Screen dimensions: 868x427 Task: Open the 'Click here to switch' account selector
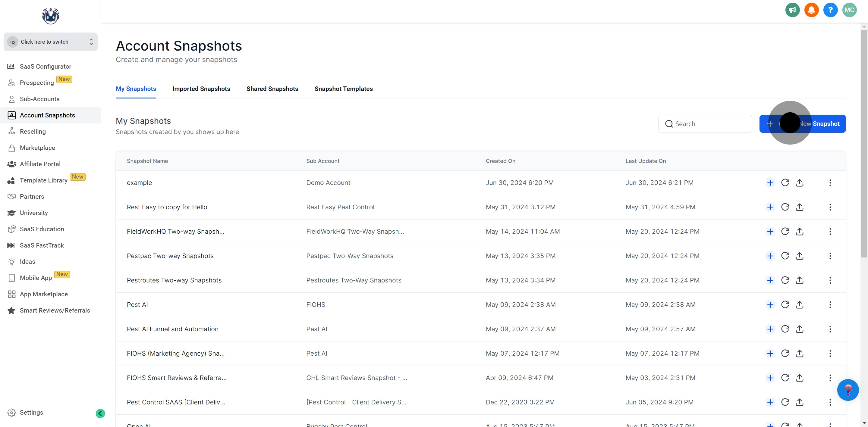[51, 42]
